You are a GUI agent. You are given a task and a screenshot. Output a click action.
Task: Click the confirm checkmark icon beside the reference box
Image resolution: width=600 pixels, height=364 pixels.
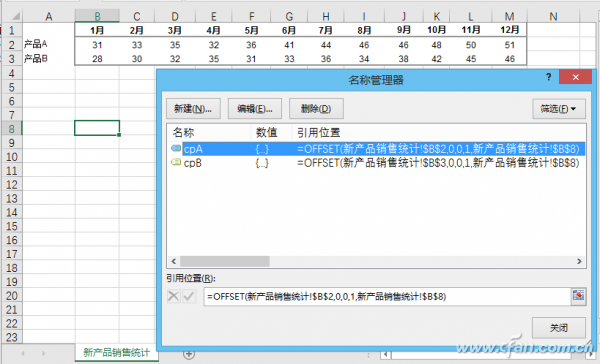(189, 296)
